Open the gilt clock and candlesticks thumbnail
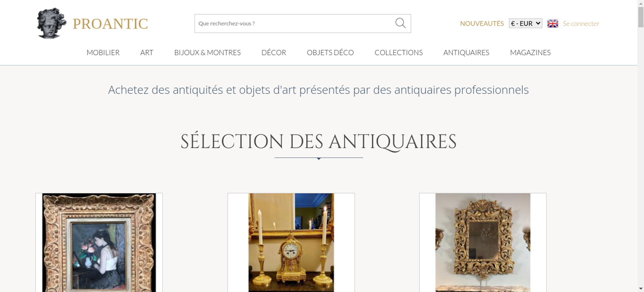This screenshot has width=644, height=292. (291, 242)
